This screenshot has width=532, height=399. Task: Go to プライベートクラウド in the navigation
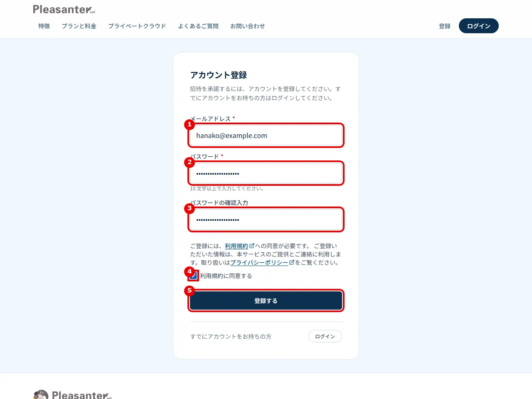click(137, 26)
